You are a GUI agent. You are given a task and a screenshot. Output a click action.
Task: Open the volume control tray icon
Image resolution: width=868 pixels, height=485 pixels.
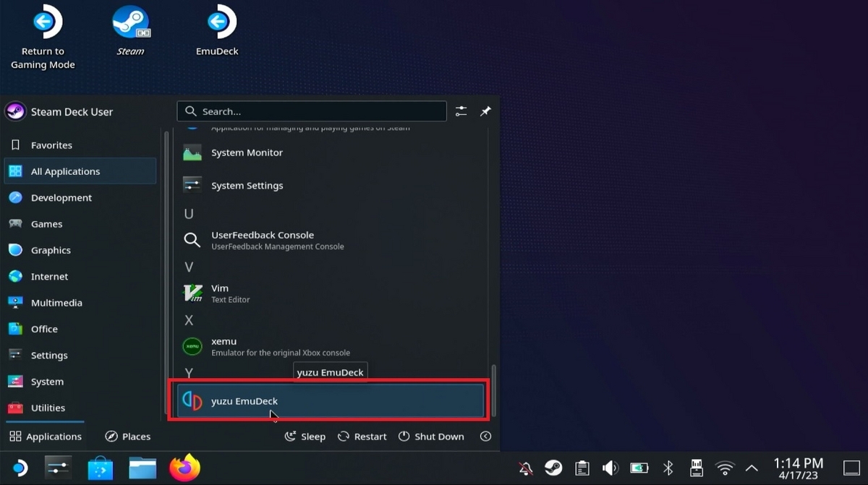pos(610,468)
